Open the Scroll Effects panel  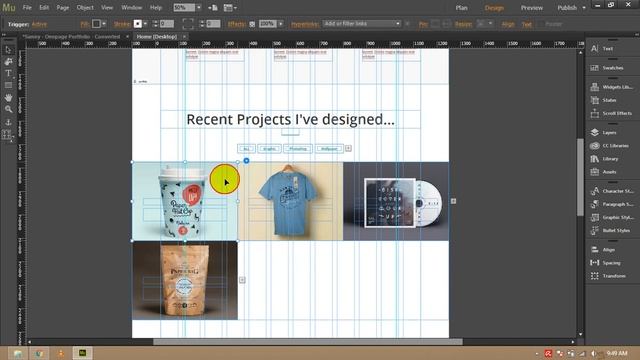point(612,113)
